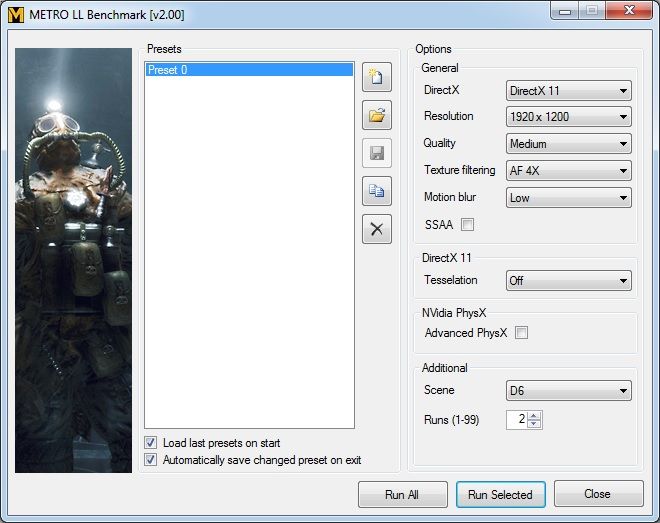The height and width of the screenshot is (523, 660).
Task: Open the Tesselation dropdown
Action: pyautogui.click(x=568, y=281)
